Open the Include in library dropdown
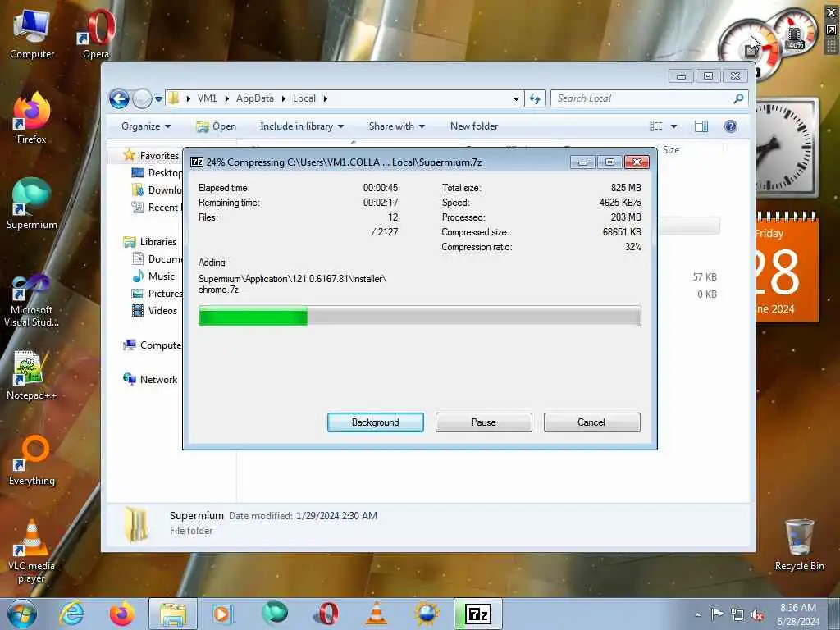This screenshot has height=630, width=840. (x=302, y=126)
